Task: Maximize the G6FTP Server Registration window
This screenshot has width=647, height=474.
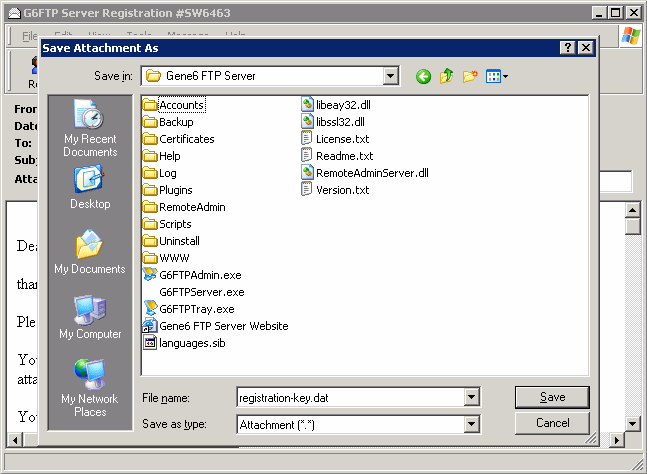Action: [x=616, y=13]
